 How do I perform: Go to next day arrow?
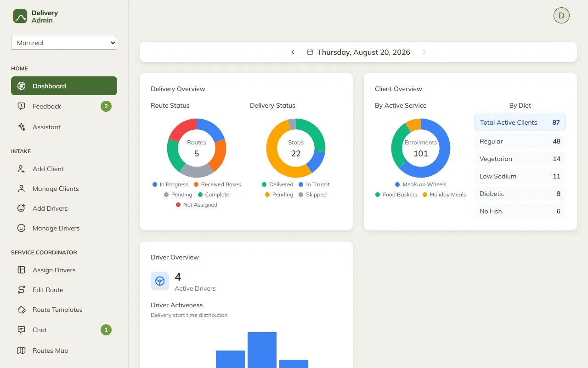424,52
